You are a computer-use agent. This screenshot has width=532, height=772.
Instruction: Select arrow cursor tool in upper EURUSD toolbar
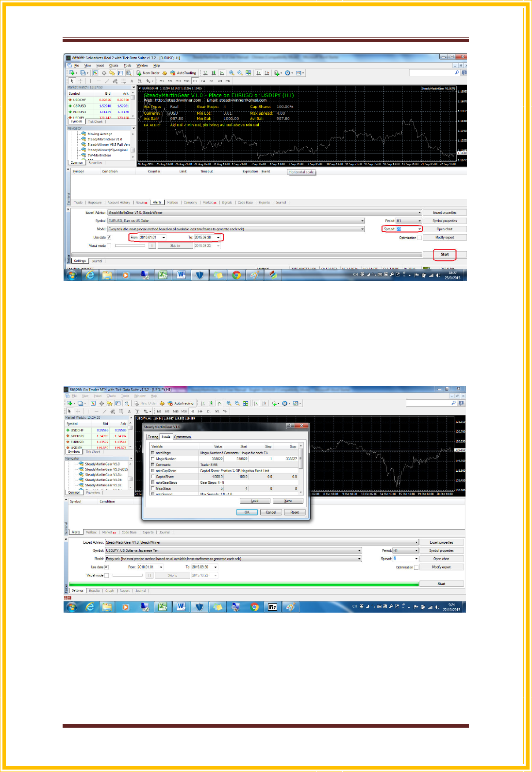click(72, 81)
